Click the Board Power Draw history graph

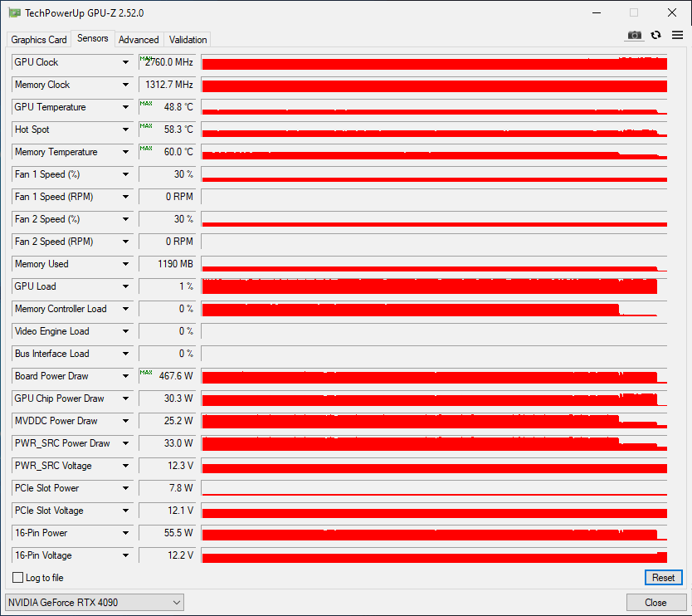434,376
